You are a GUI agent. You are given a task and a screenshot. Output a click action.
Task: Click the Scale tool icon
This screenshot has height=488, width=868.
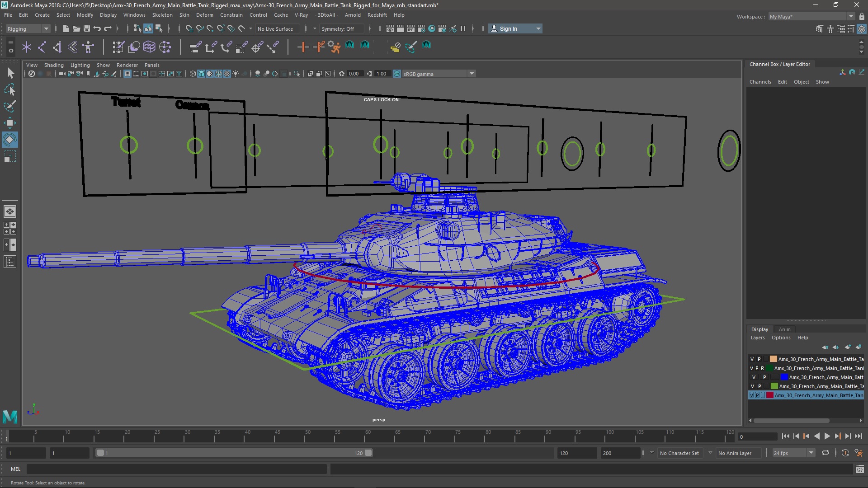pyautogui.click(x=9, y=157)
